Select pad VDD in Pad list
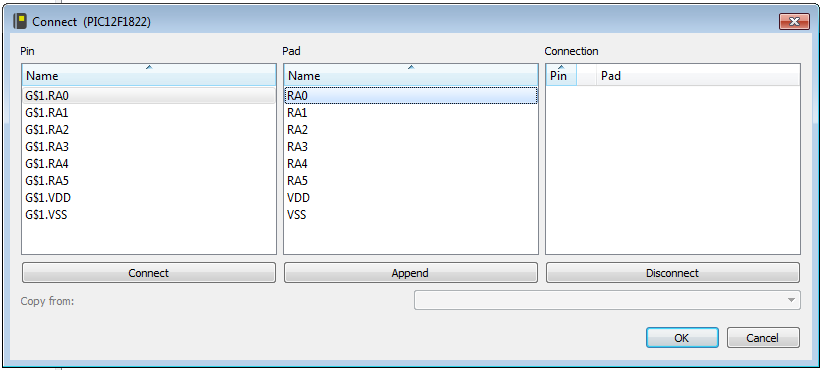 point(411,198)
